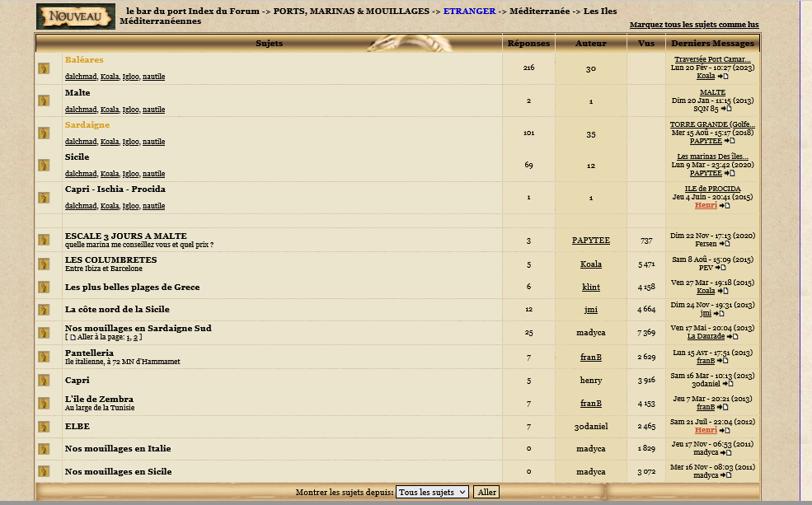Open the TORRE GRANDE last message link
The height and width of the screenshot is (505, 812).
(711, 124)
